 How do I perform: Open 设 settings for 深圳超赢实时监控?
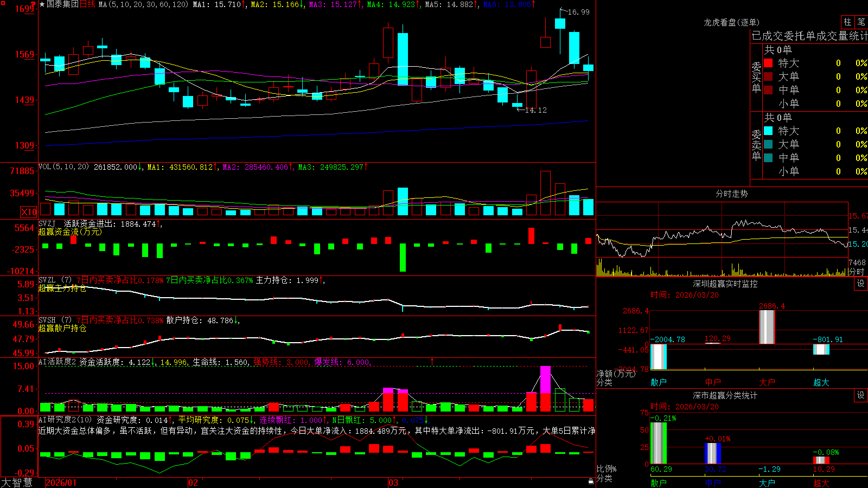(861, 284)
